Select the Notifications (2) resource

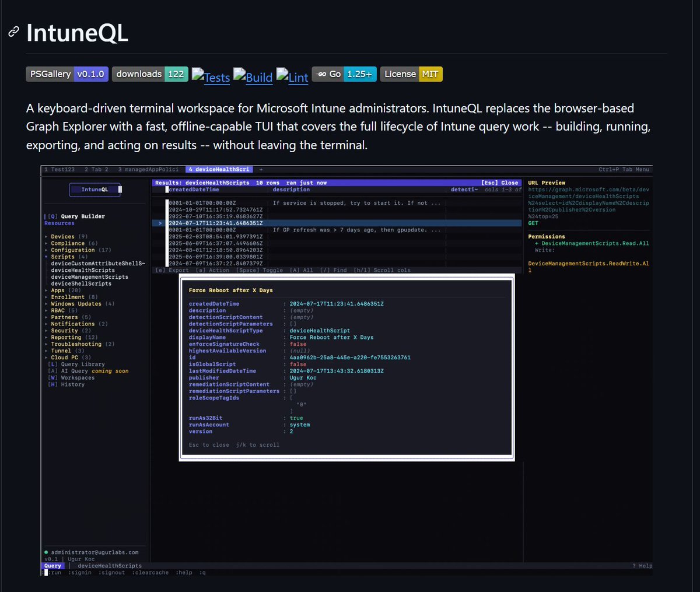tap(79, 324)
